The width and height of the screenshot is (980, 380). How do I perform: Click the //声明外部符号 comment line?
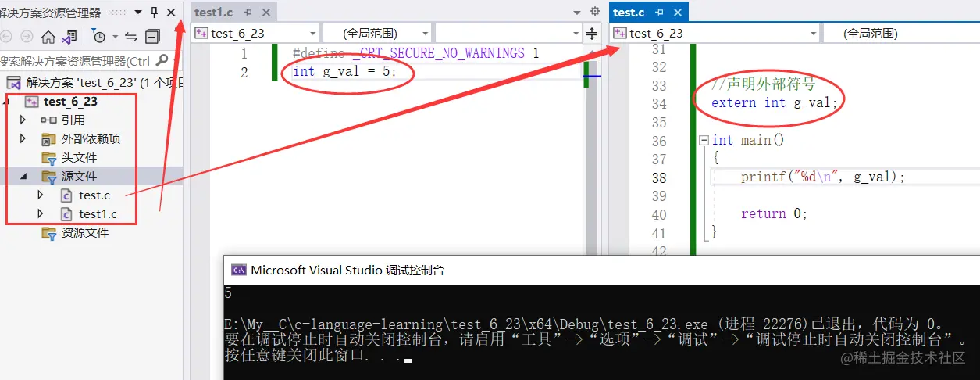pyautogui.click(x=763, y=84)
